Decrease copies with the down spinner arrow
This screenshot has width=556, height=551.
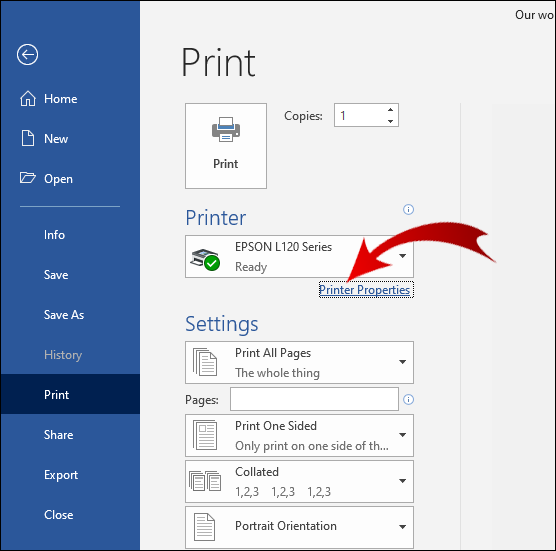[x=390, y=121]
